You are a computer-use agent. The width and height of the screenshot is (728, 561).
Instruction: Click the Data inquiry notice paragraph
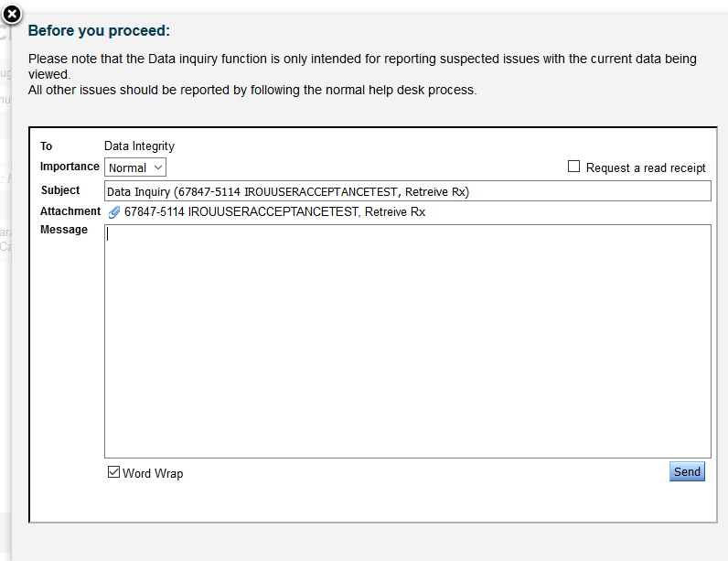pyautogui.click(x=362, y=65)
